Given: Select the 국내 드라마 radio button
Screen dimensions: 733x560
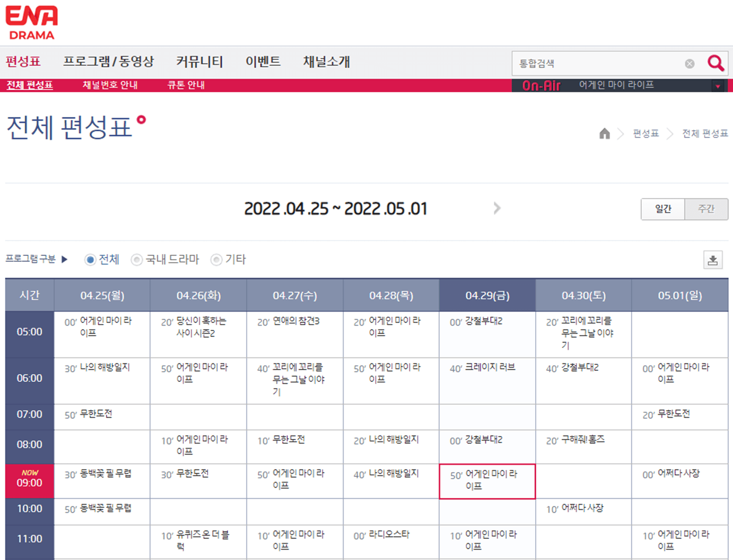Looking at the screenshot, I should (x=136, y=259).
